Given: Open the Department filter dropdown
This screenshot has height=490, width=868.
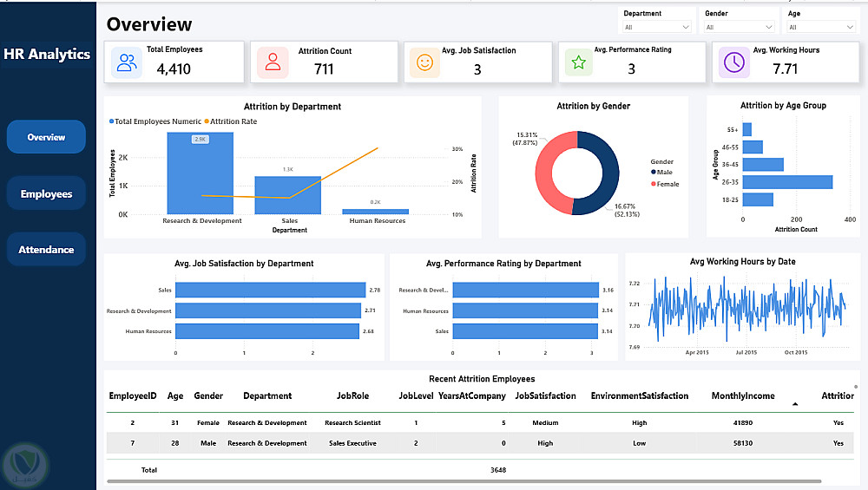Looking at the screenshot, I should (x=656, y=27).
